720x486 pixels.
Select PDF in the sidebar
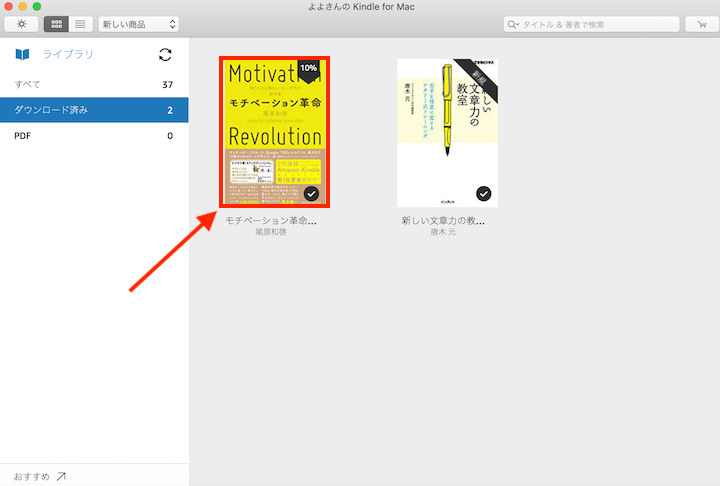tap(94, 136)
